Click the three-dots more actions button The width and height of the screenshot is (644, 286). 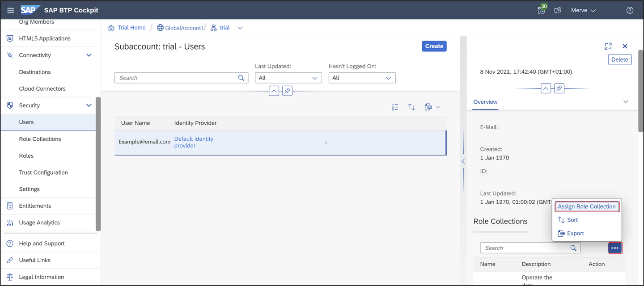point(615,248)
